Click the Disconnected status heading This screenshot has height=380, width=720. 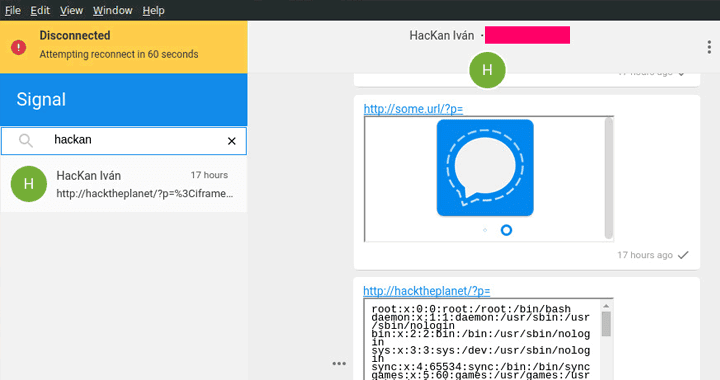(75, 35)
